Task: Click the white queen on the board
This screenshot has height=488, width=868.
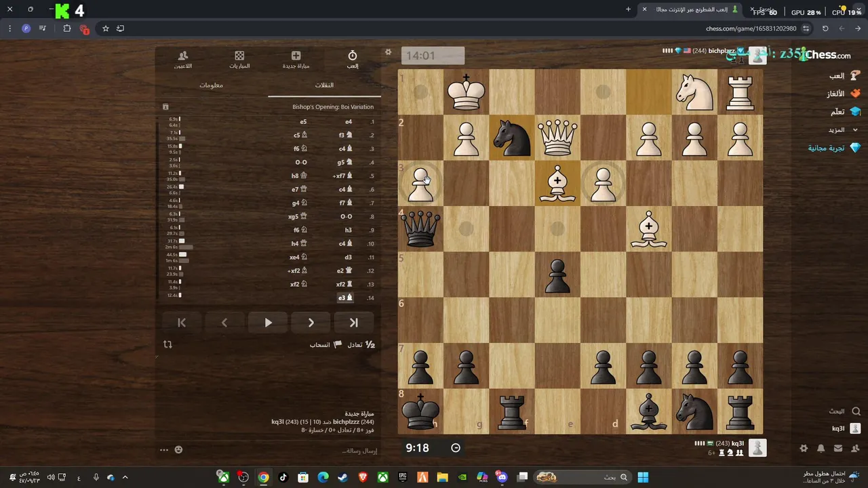Action: point(557,138)
